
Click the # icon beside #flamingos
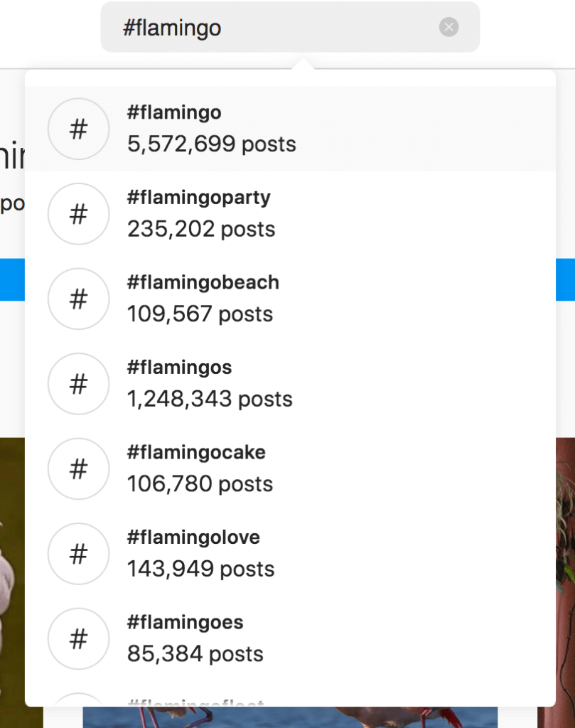point(78,384)
